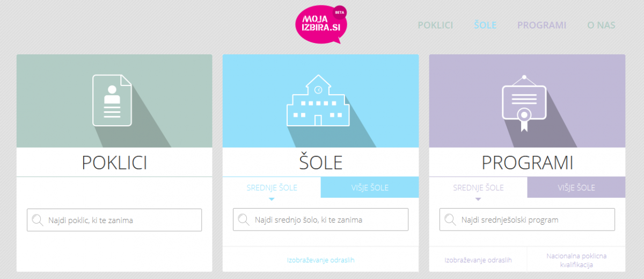Screen dimensions: 644x279
Task: Select Srednje šole tab in Šole card
Action: (x=272, y=188)
